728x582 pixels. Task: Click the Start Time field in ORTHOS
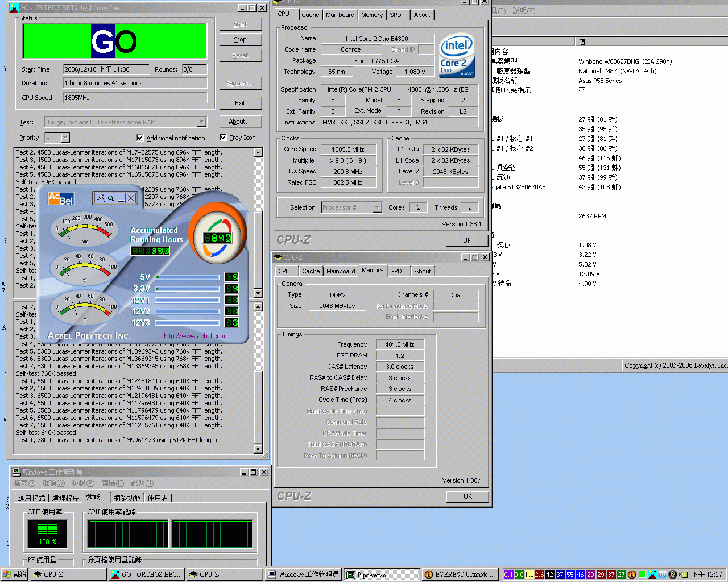click(x=106, y=69)
